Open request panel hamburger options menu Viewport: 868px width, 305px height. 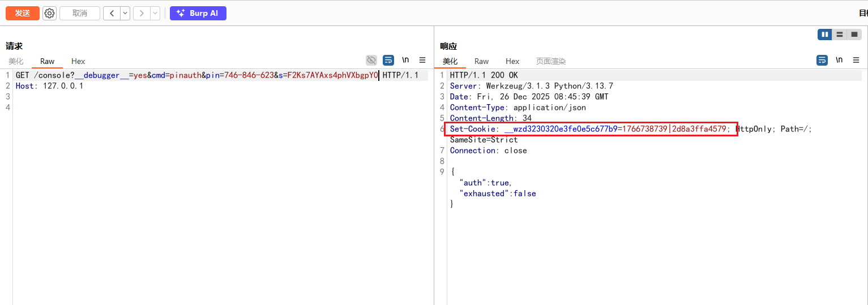[422, 60]
